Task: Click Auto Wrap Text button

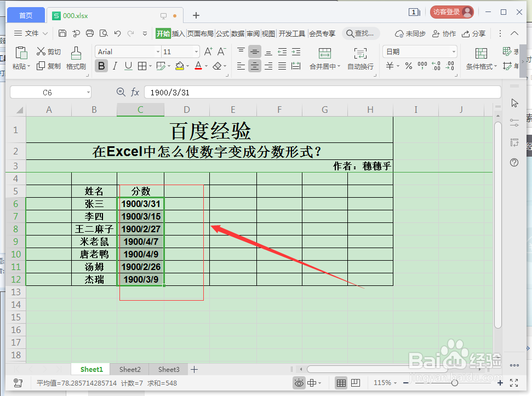Action: click(361, 58)
